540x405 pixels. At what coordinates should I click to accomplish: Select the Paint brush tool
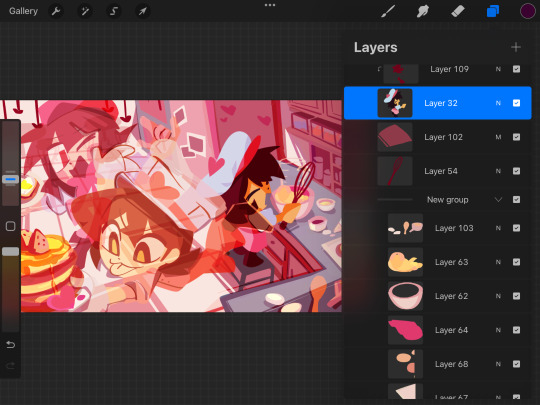388,11
